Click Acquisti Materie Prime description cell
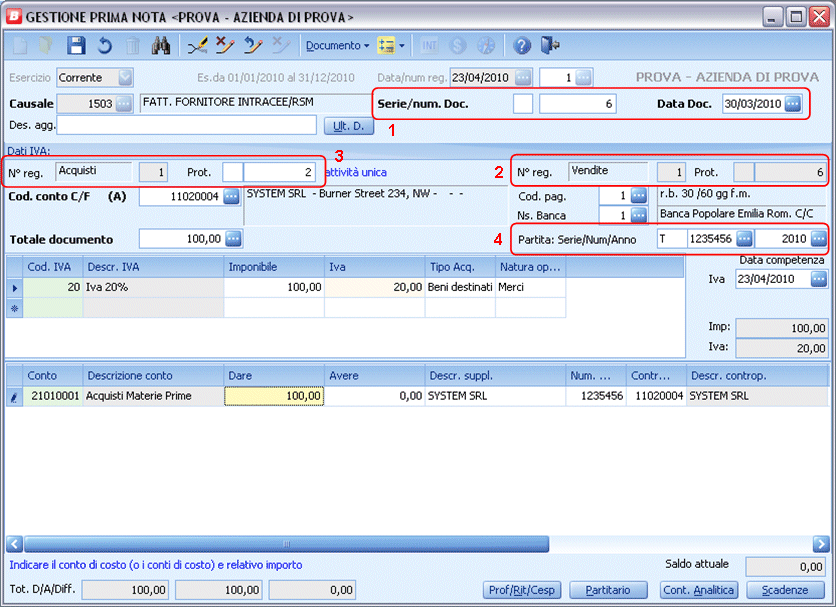Image resolution: width=836 pixels, height=607 pixels. pos(154,396)
